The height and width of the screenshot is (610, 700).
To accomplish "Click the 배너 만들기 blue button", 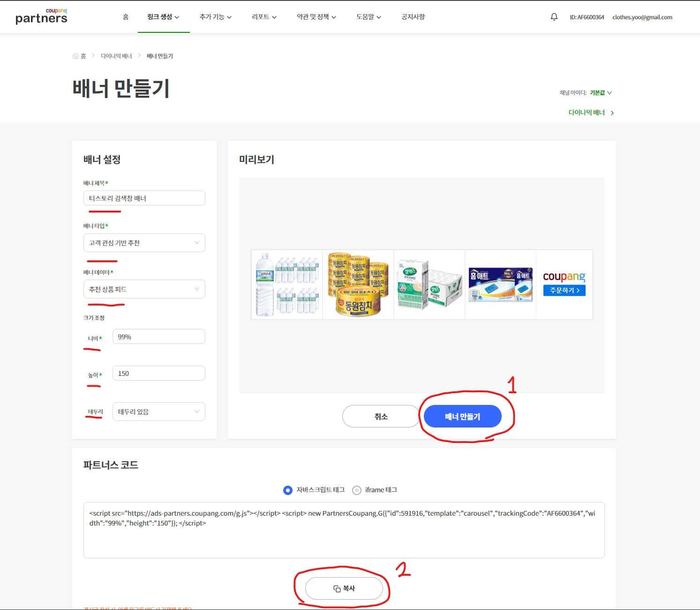I will 463,416.
